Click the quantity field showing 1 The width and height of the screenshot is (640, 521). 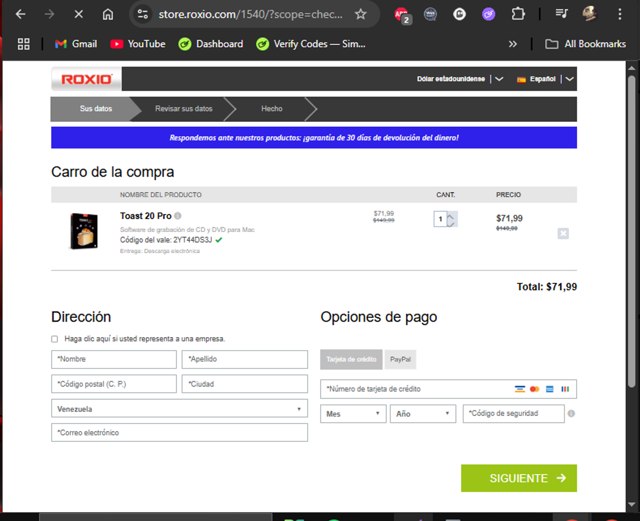pyautogui.click(x=440, y=219)
